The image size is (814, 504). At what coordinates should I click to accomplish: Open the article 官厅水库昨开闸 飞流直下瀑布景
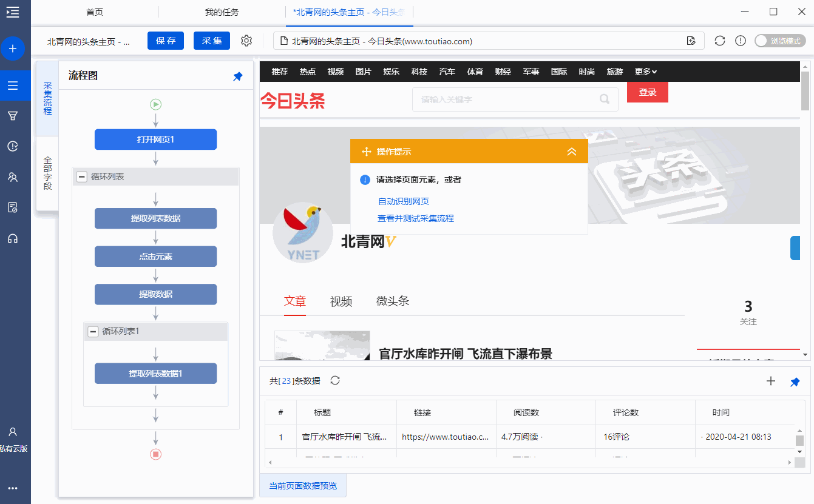coord(466,354)
